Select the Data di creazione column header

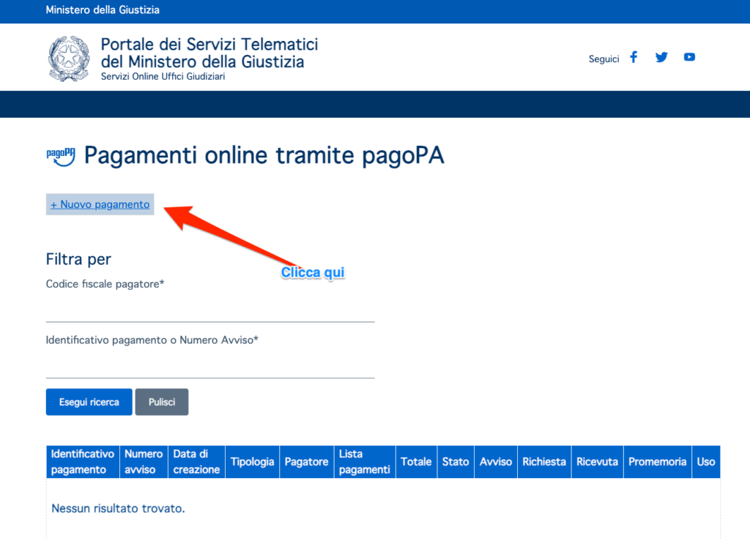pyautogui.click(x=196, y=462)
